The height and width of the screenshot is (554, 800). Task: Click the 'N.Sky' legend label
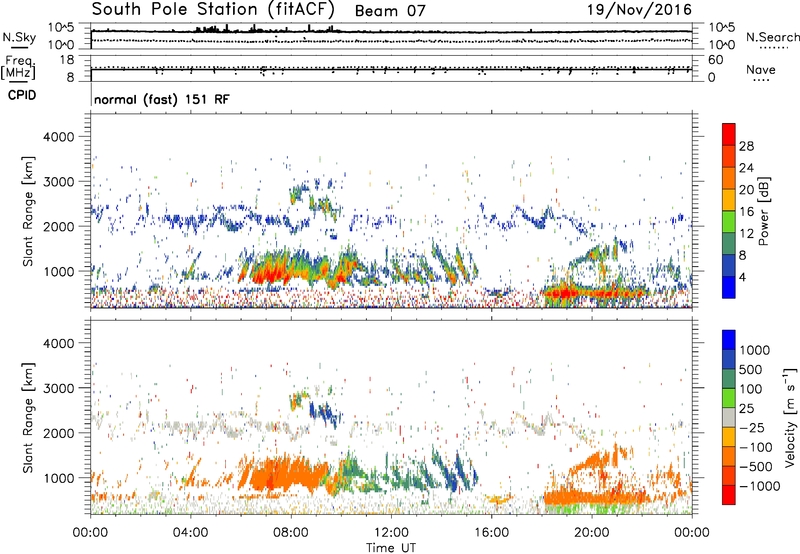pos(19,37)
